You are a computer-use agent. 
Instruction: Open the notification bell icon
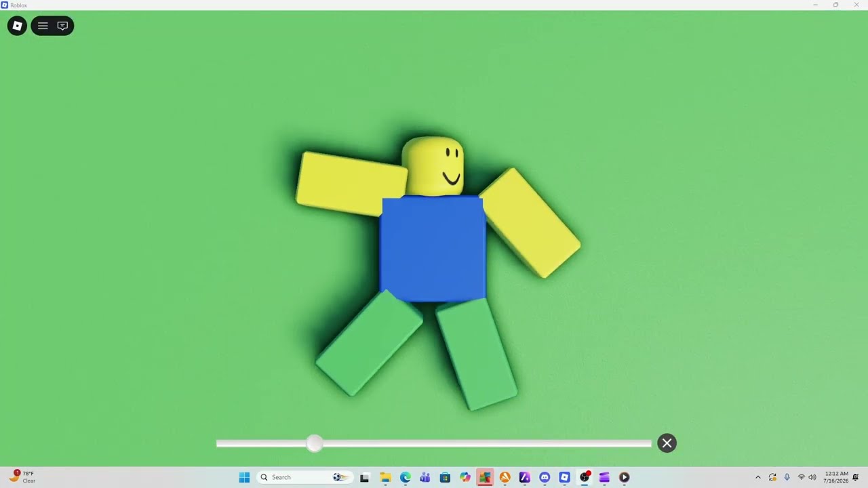click(856, 477)
